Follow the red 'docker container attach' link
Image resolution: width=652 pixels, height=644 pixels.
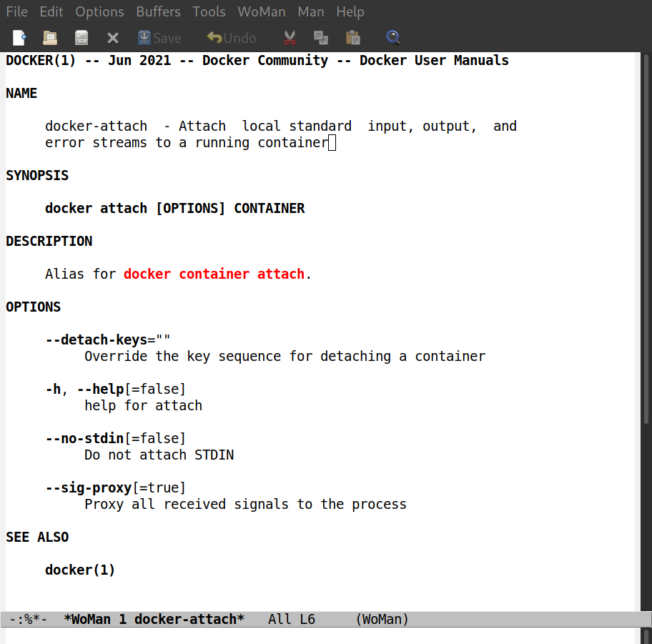point(214,274)
